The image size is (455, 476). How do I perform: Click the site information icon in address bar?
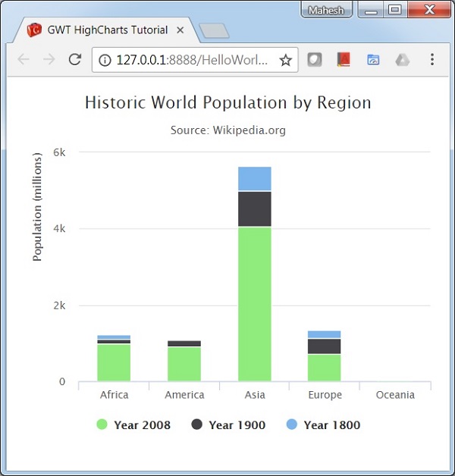105,60
